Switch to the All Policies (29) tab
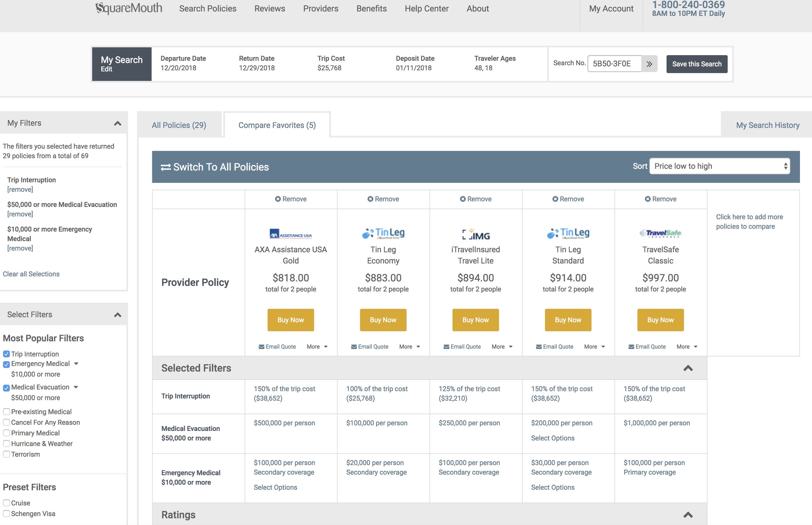The image size is (812, 525). tap(179, 125)
